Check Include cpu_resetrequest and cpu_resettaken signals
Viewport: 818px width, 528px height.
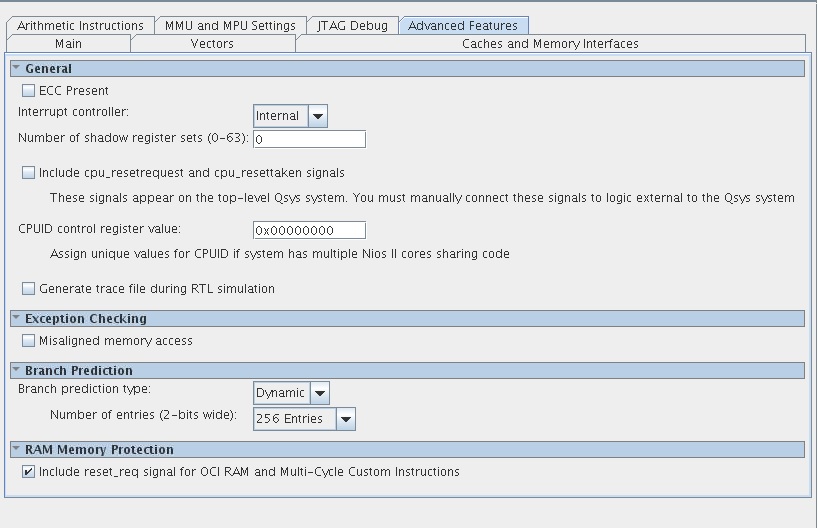click(29, 173)
